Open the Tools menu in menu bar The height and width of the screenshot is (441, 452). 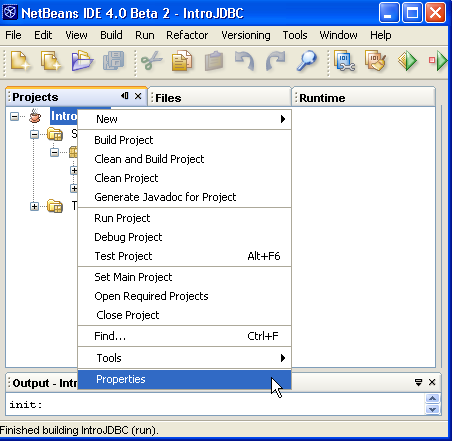[295, 35]
